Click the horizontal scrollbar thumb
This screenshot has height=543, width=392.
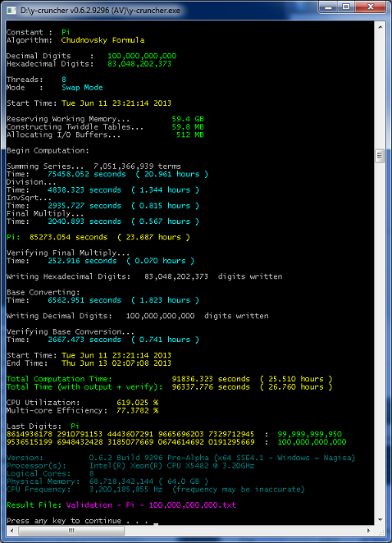(x=71, y=530)
